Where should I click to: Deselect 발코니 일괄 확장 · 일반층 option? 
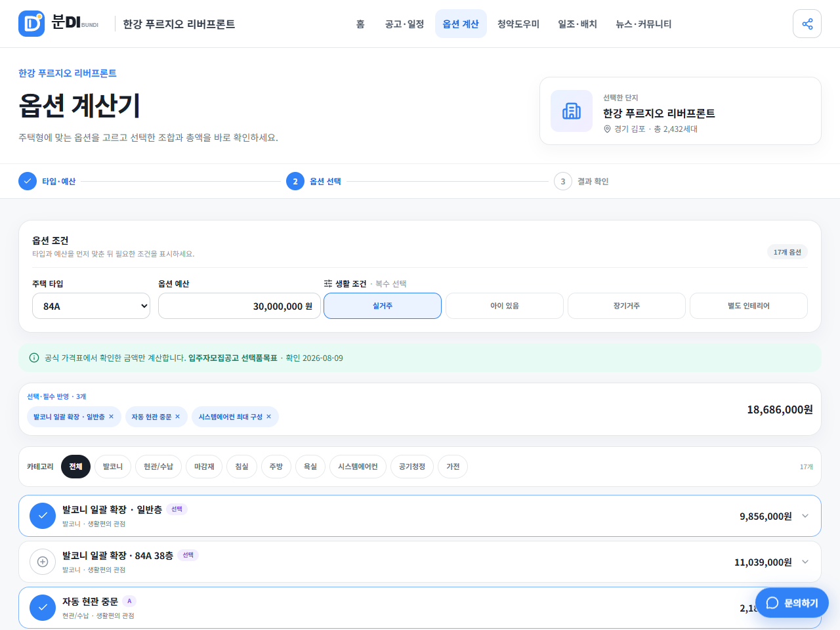[x=43, y=516]
